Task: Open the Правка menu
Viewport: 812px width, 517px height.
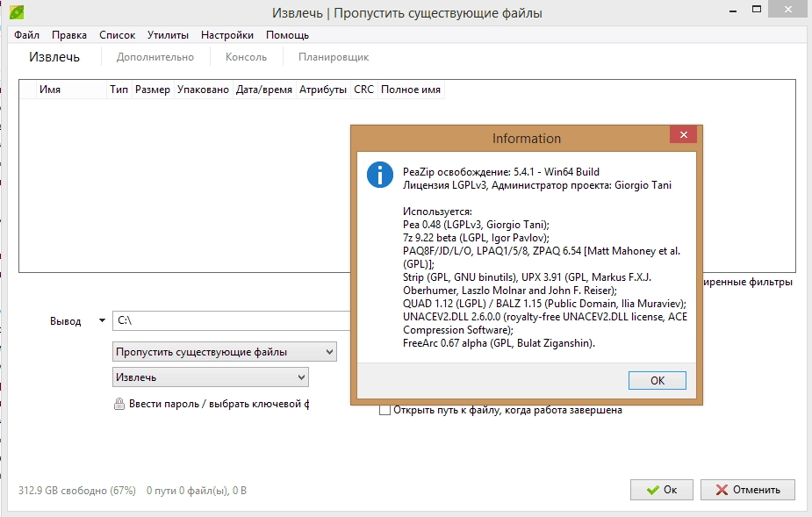Action: pos(68,35)
